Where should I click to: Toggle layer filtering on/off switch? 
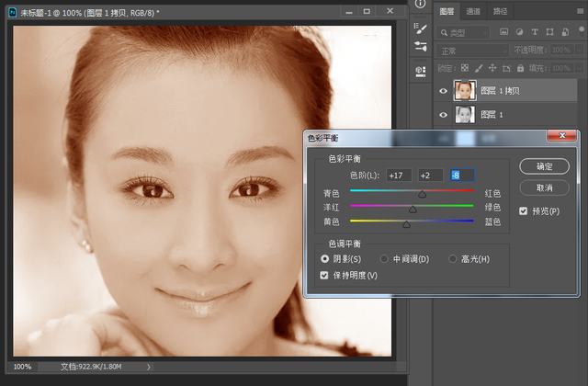pos(582,30)
